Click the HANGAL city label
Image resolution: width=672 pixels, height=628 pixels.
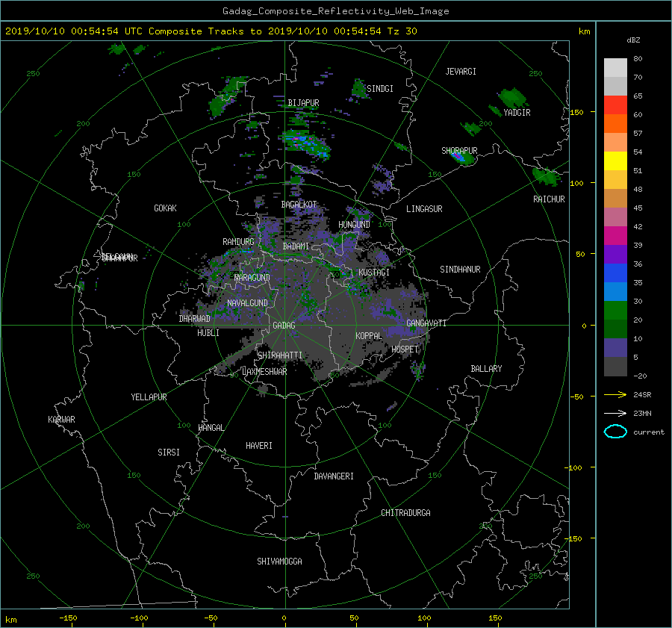[x=211, y=428]
